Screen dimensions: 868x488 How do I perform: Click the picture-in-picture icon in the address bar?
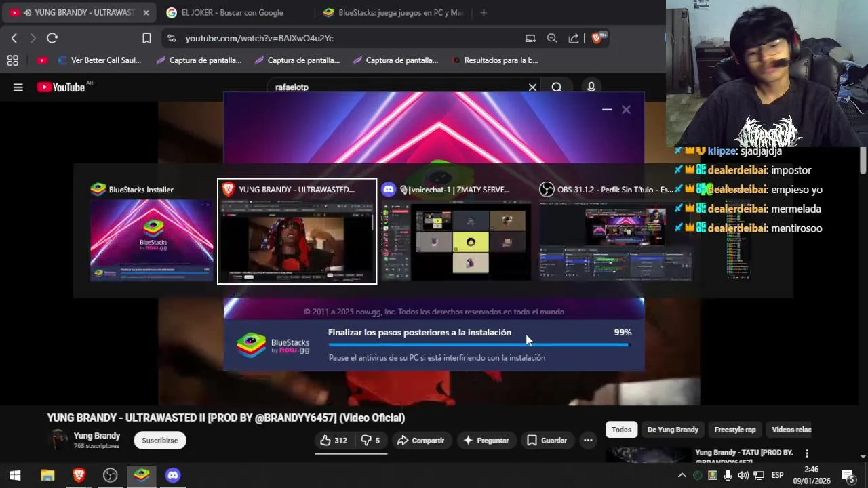click(x=530, y=39)
